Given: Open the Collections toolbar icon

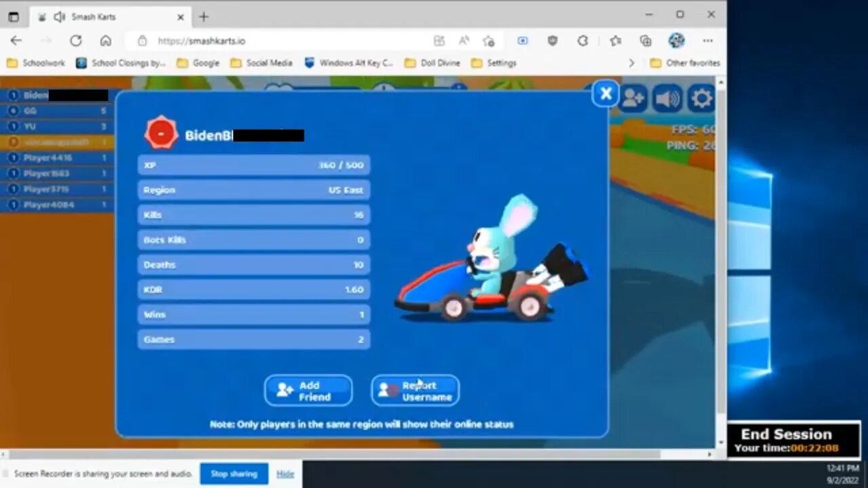Looking at the screenshot, I should 646,41.
